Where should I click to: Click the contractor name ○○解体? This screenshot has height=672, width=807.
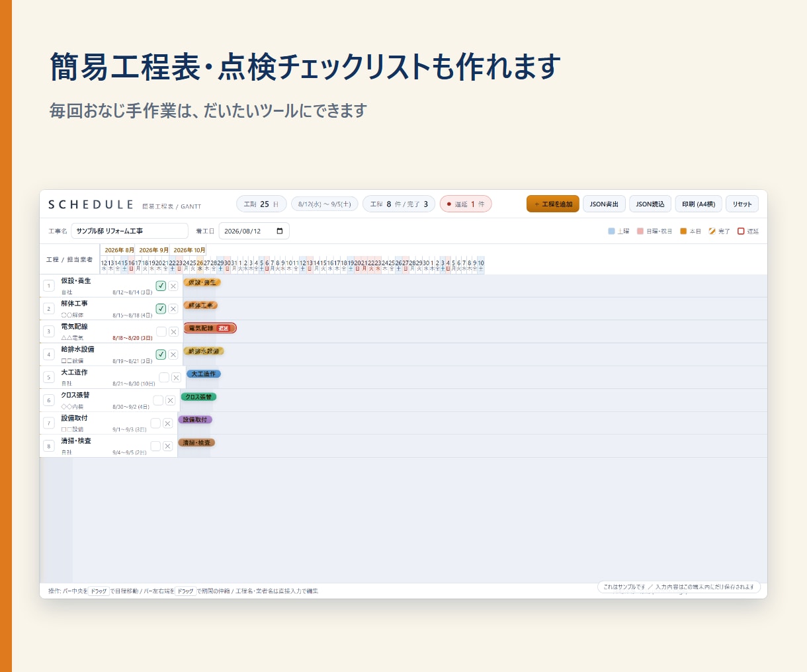[72, 315]
